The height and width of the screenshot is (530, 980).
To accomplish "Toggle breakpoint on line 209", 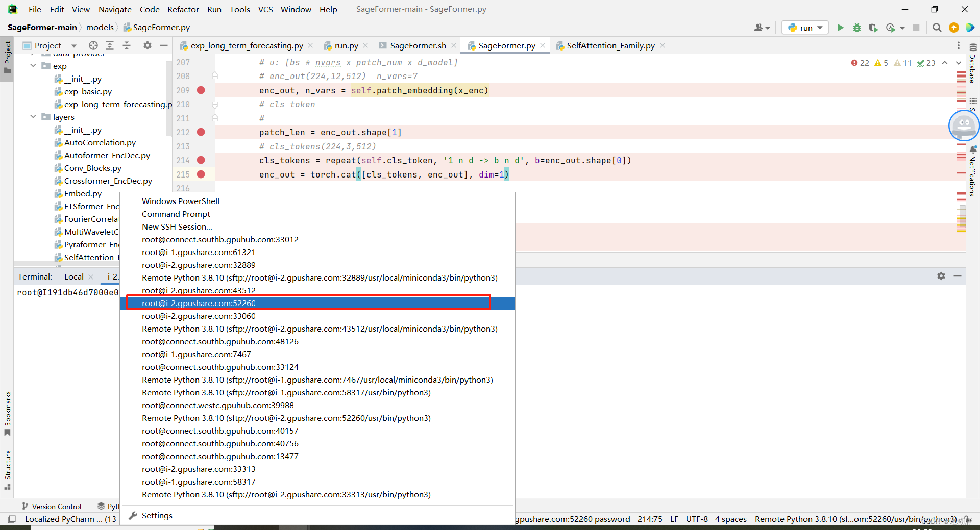I will 201,90.
